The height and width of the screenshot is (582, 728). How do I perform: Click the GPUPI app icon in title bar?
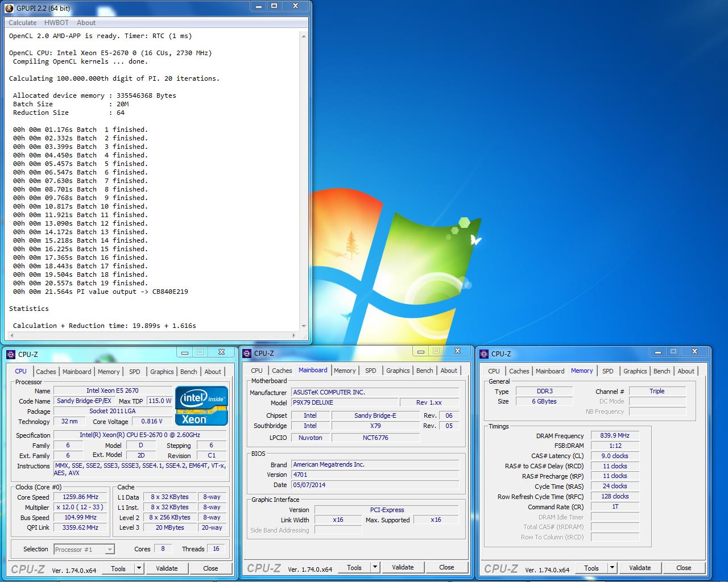pos(9,8)
